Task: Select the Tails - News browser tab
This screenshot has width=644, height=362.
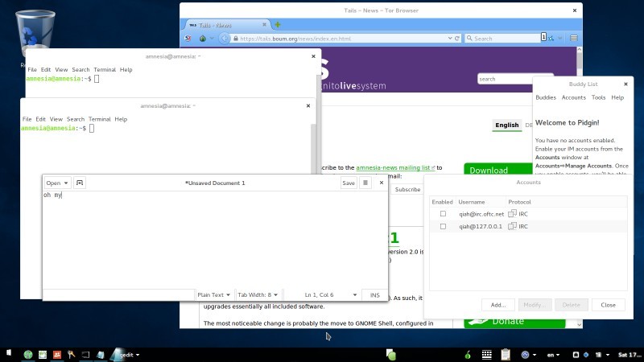Action: coord(226,25)
